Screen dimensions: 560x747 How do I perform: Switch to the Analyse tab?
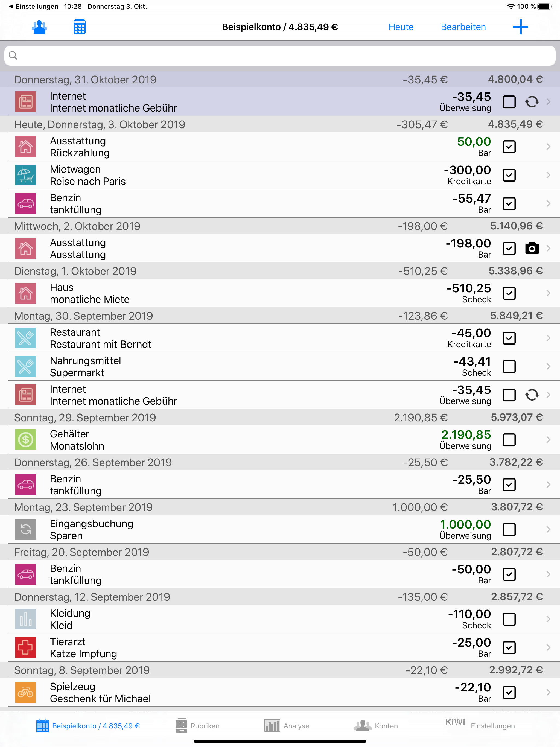pyautogui.click(x=287, y=725)
